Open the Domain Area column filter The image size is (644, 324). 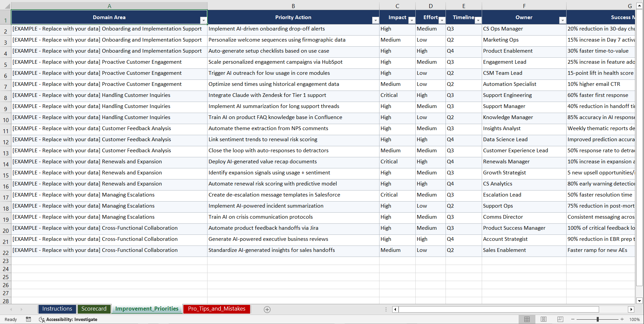tap(203, 20)
